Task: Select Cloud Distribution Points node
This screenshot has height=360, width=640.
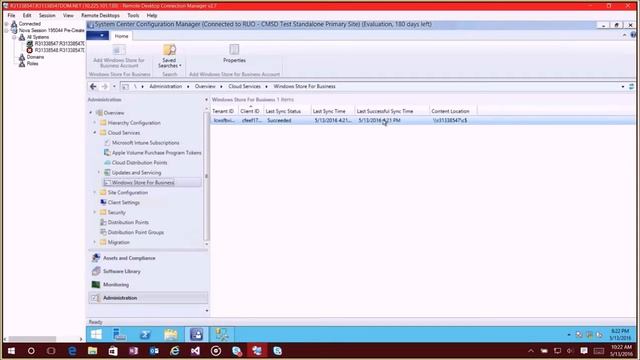Action: pyautogui.click(x=136, y=162)
